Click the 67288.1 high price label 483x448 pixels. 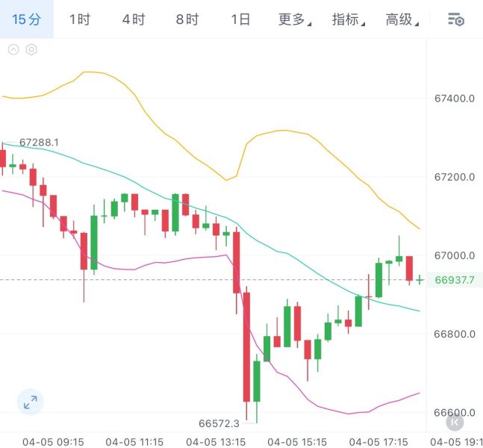pyautogui.click(x=39, y=143)
